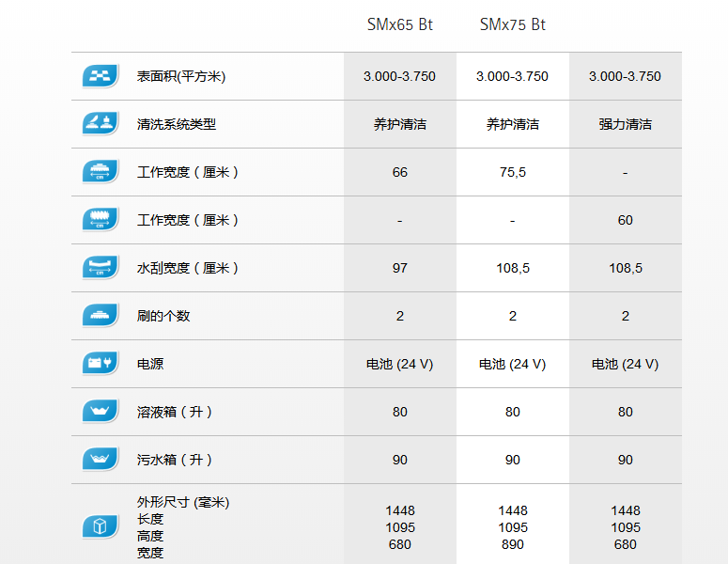Viewport: 728px width, 564px height.
Task: Click the dirty water tank icon
Action: [101, 459]
